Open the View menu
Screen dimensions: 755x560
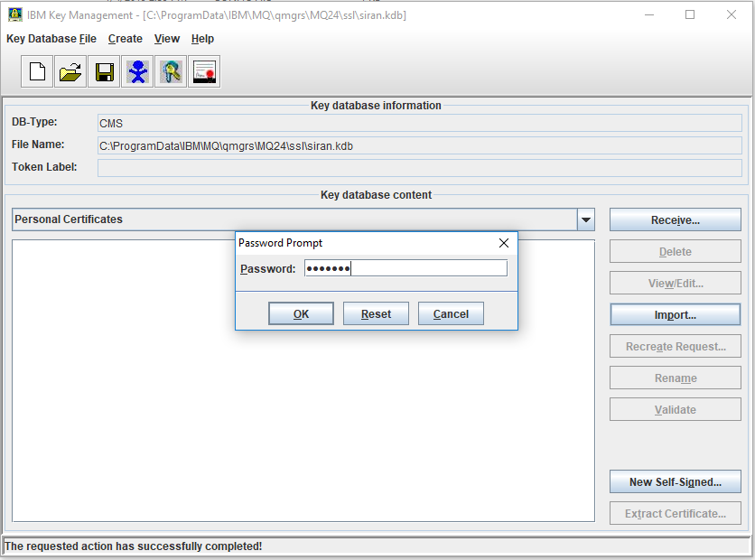point(167,39)
